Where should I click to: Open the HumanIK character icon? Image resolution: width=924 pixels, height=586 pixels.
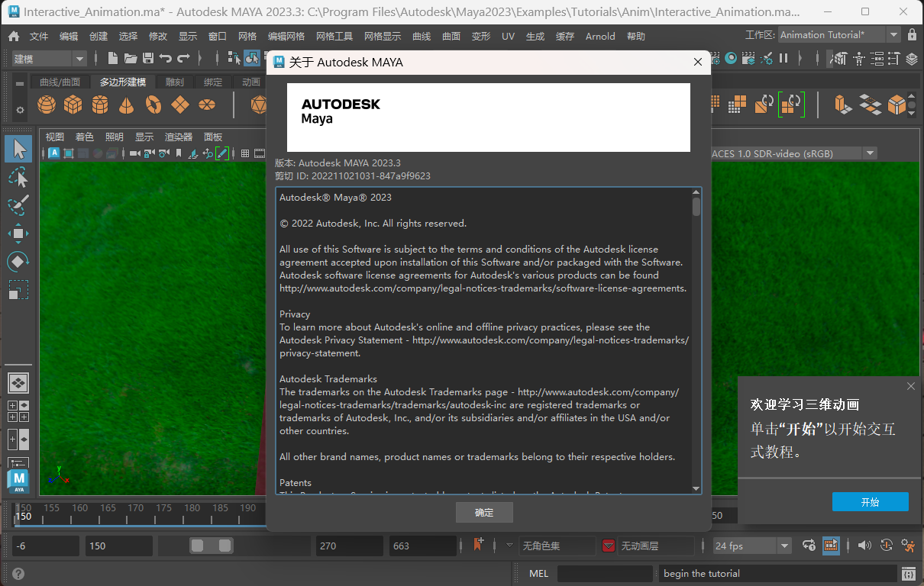[859, 58]
